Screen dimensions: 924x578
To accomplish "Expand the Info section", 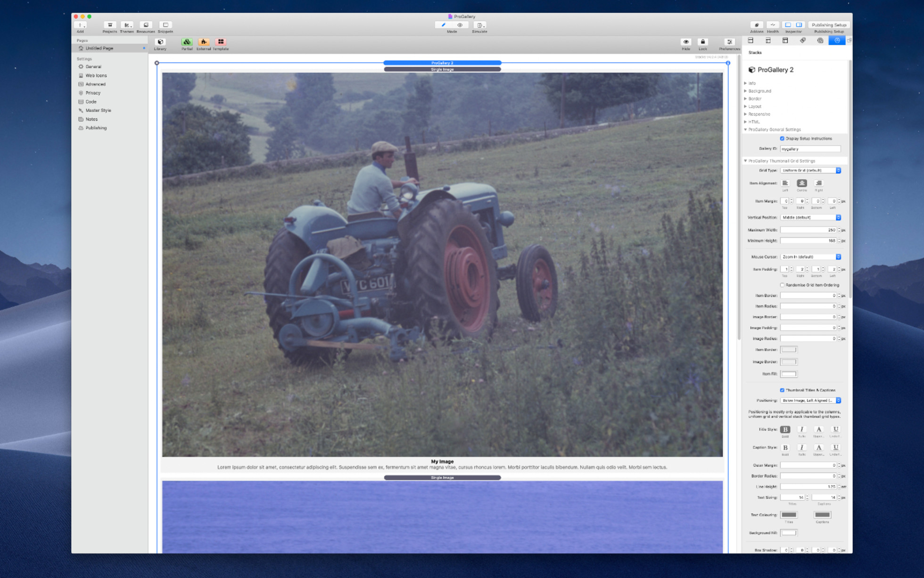I will click(x=745, y=83).
